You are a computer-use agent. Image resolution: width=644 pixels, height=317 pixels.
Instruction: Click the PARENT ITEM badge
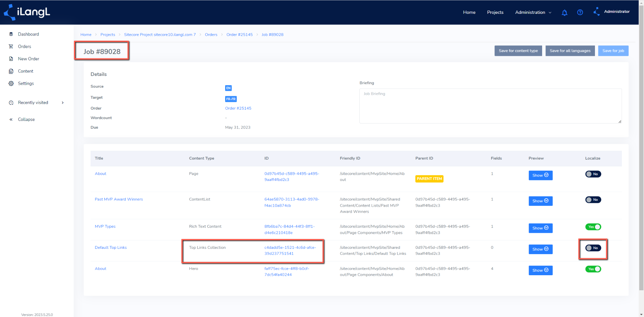[x=429, y=179]
